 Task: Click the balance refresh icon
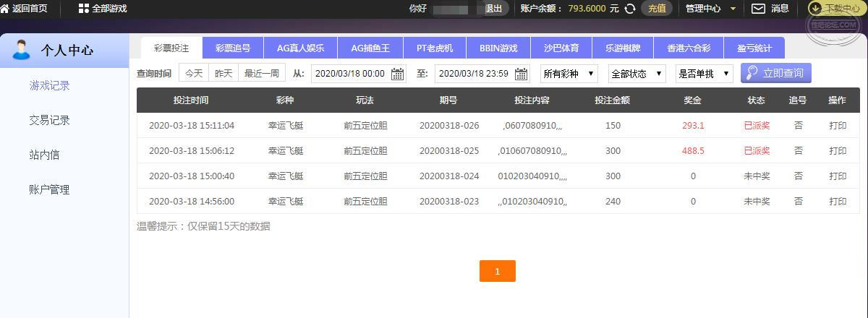tap(630, 9)
